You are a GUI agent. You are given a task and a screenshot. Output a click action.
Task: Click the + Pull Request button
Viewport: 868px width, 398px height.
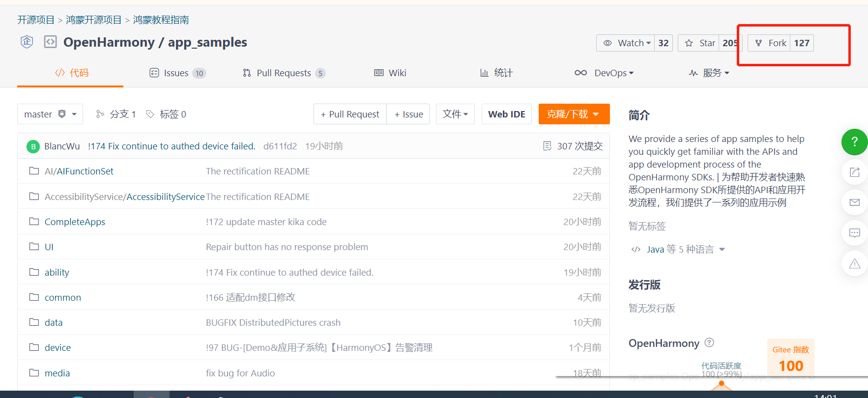point(350,114)
